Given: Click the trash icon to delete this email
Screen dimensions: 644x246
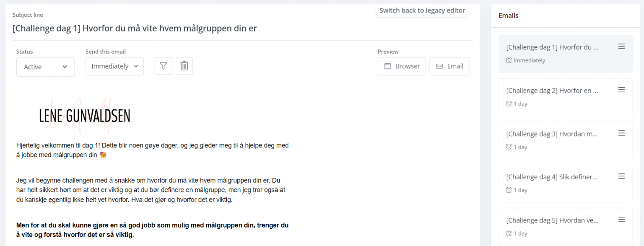Looking at the screenshot, I should (x=184, y=66).
